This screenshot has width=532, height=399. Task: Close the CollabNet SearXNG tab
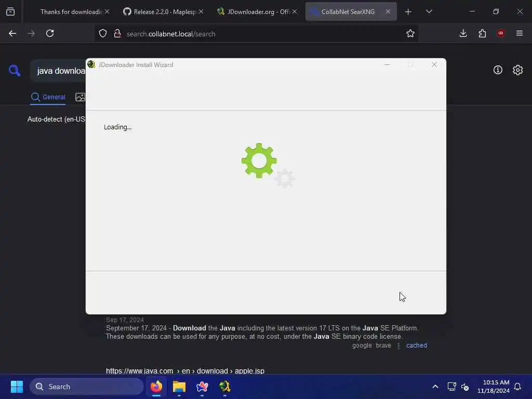388,11
